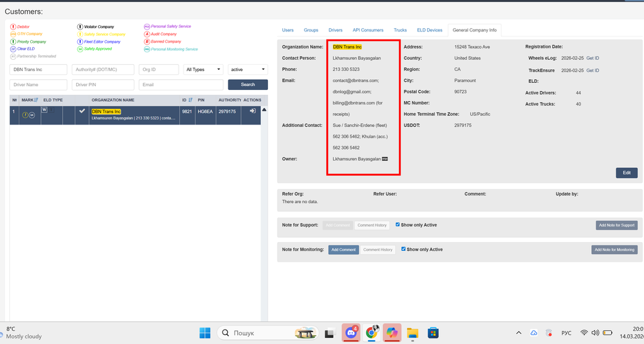
Task: Sort table by the ID column sort icon
Action: pos(190,100)
